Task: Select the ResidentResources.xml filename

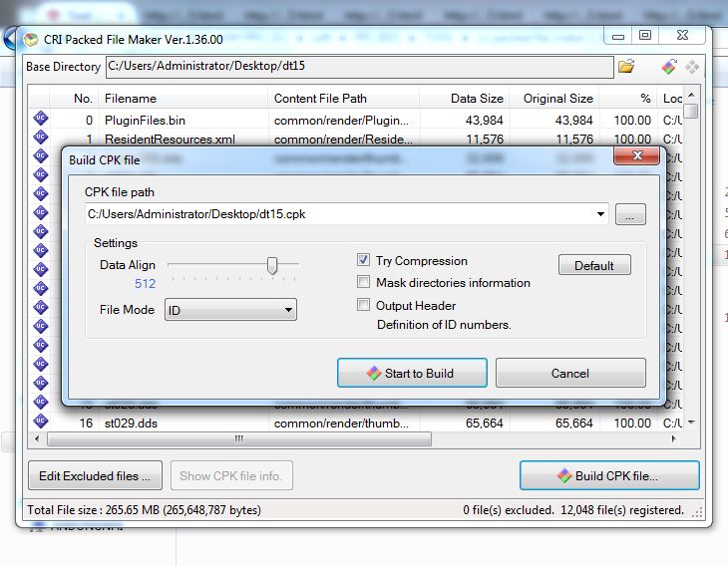Action: tap(170, 140)
